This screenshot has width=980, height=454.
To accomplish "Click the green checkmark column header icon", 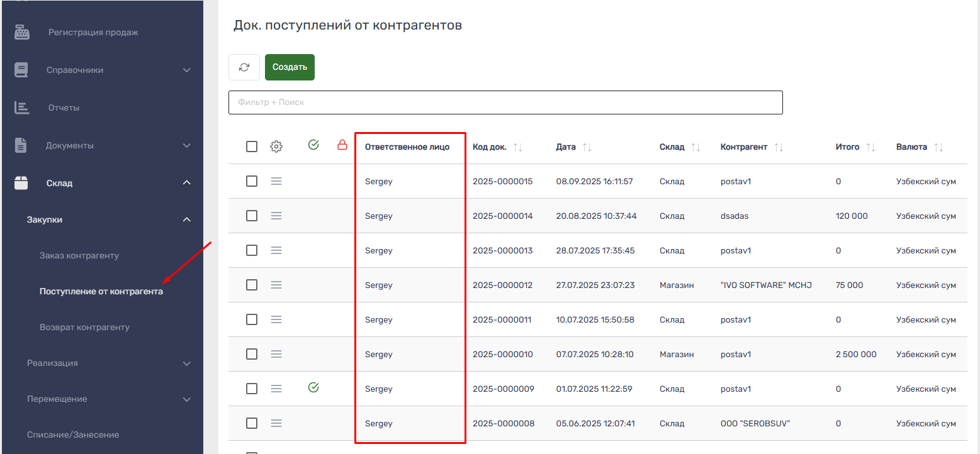I will [313, 145].
